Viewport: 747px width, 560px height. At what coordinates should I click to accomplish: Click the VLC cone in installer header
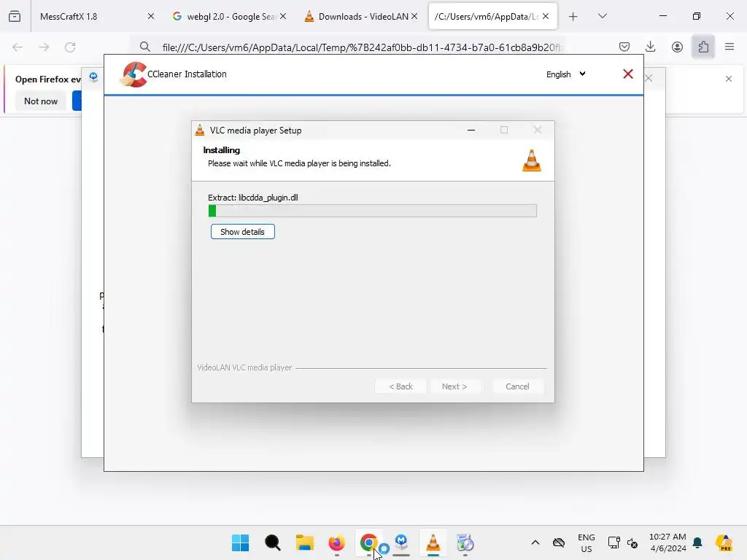pos(531,160)
